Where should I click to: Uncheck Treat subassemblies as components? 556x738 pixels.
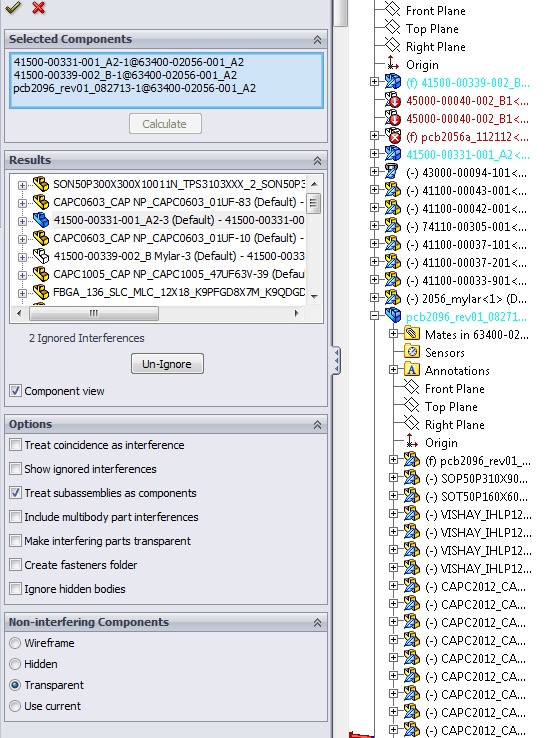point(16,493)
